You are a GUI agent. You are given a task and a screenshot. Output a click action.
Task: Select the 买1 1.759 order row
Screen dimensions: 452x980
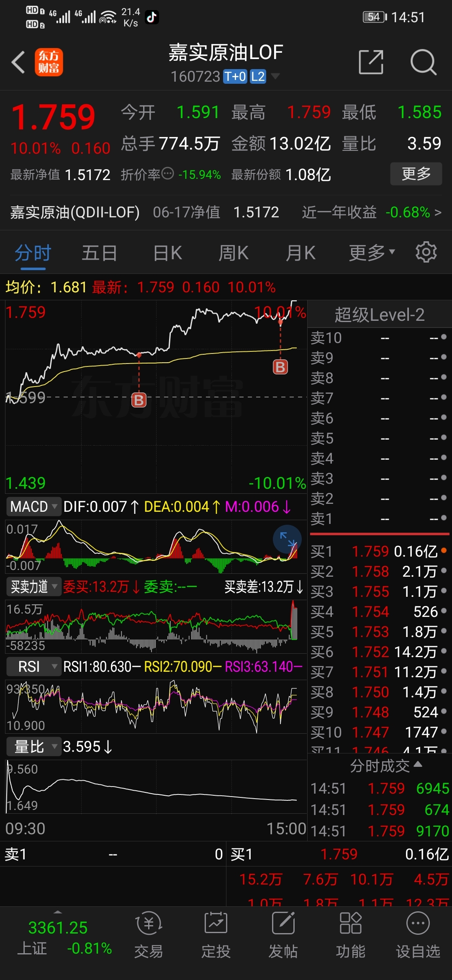[379, 551]
